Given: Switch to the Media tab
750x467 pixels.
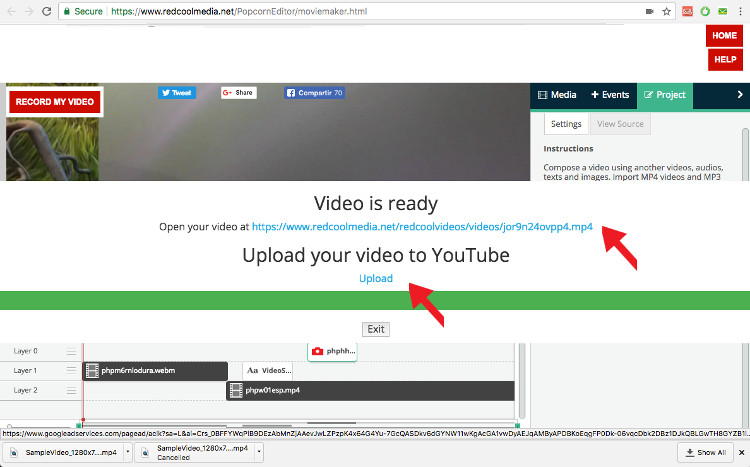Looking at the screenshot, I should point(557,95).
